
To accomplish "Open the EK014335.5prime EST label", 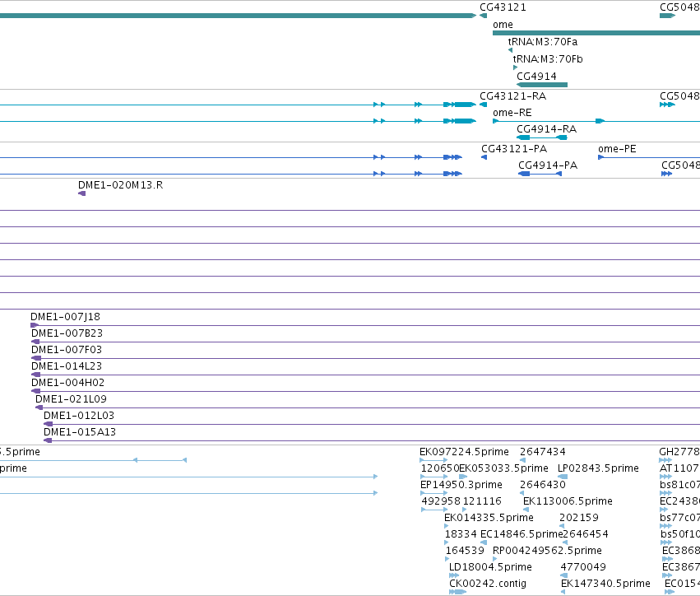I will pos(489,518).
